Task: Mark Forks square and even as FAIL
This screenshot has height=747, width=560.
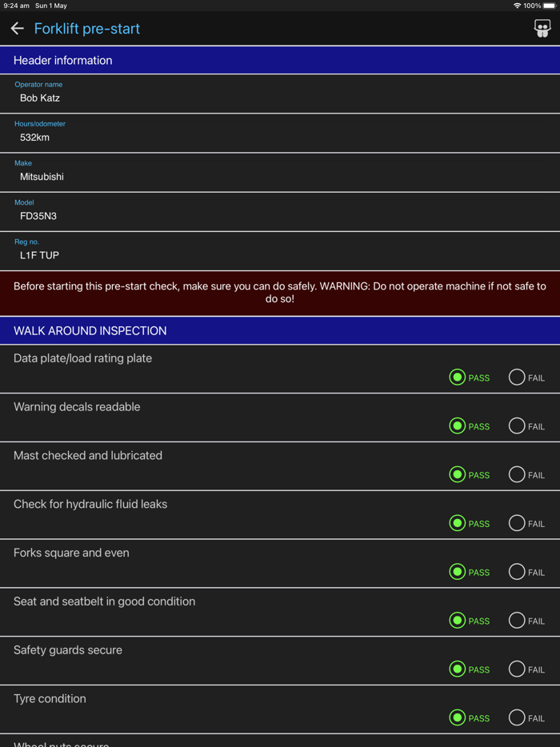Action: [517, 572]
